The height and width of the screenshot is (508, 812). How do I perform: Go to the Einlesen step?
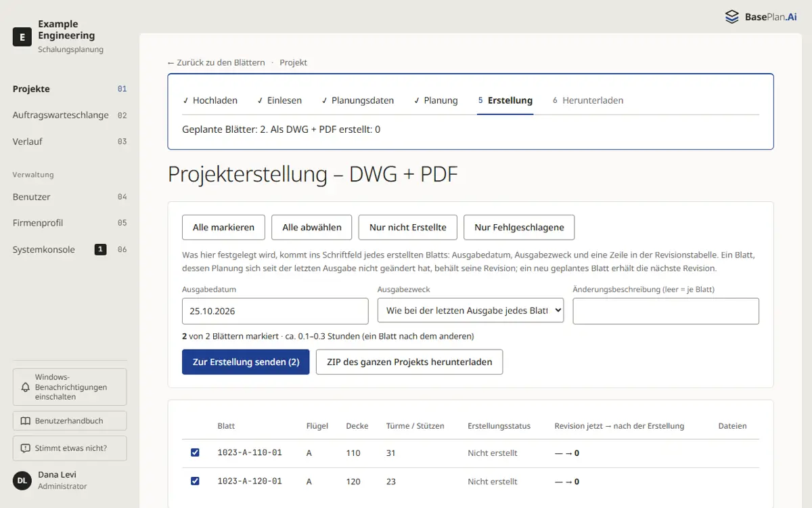click(x=279, y=100)
